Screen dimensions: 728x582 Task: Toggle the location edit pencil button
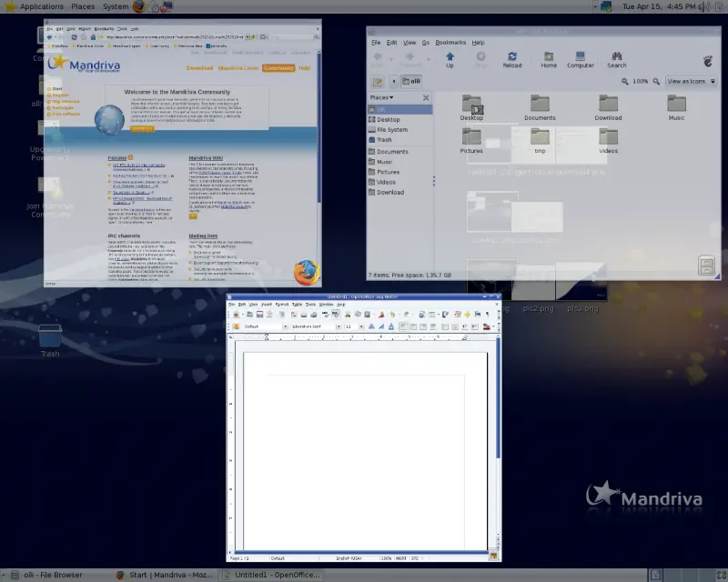378,82
